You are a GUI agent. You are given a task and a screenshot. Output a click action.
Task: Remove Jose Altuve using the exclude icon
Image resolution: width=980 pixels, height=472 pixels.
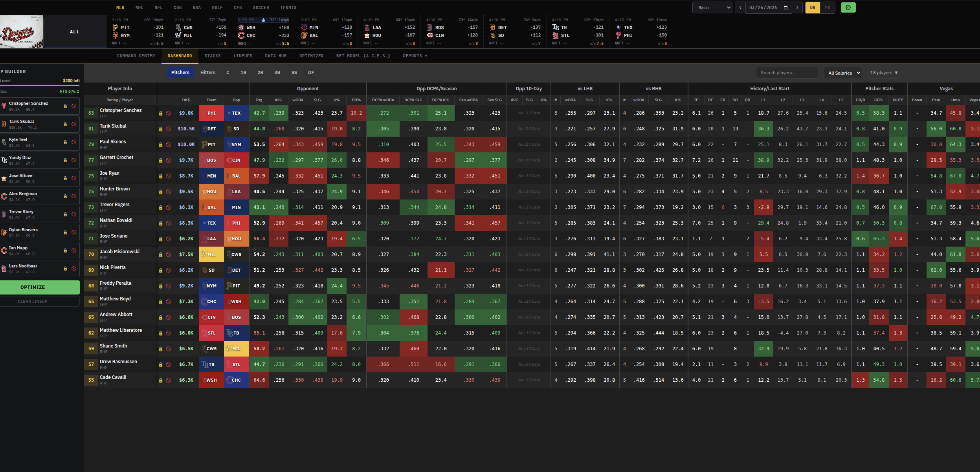pos(75,178)
